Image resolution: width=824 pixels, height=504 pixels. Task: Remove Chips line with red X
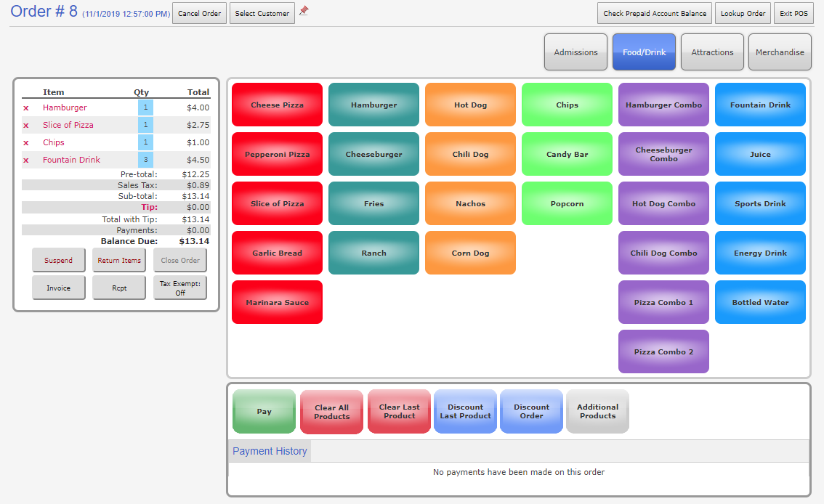pyautogui.click(x=26, y=143)
